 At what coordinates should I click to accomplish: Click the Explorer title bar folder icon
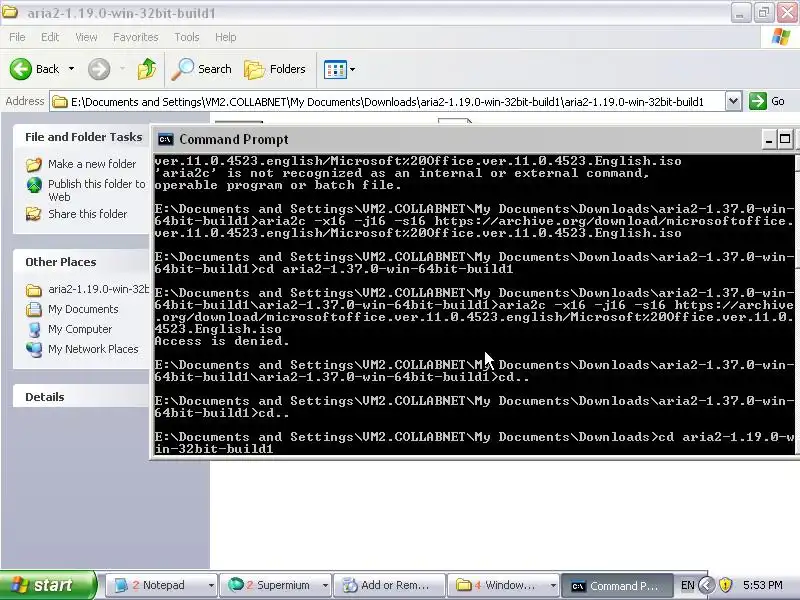[x=10, y=12]
